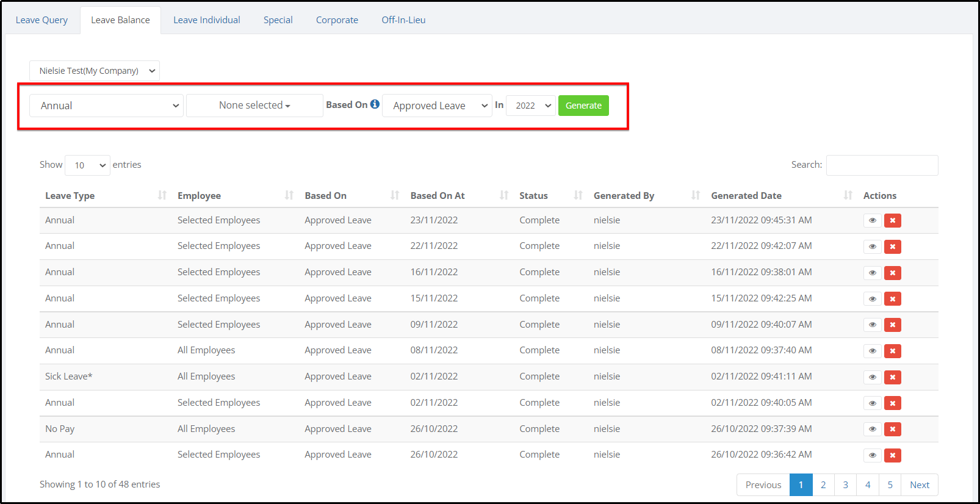Delete the 26/10/2022 09:36:42 AM report
This screenshot has width=980, height=504.
[893, 455]
